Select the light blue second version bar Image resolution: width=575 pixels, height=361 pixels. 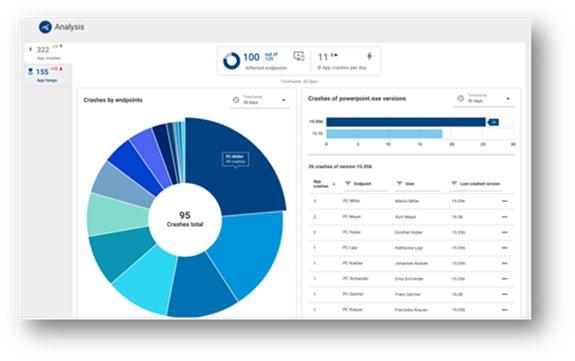[x=384, y=134]
